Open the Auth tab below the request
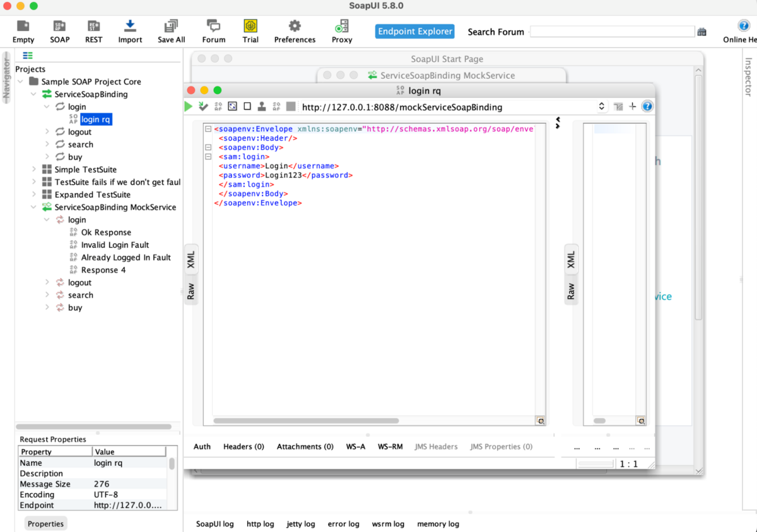 (x=202, y=446)
